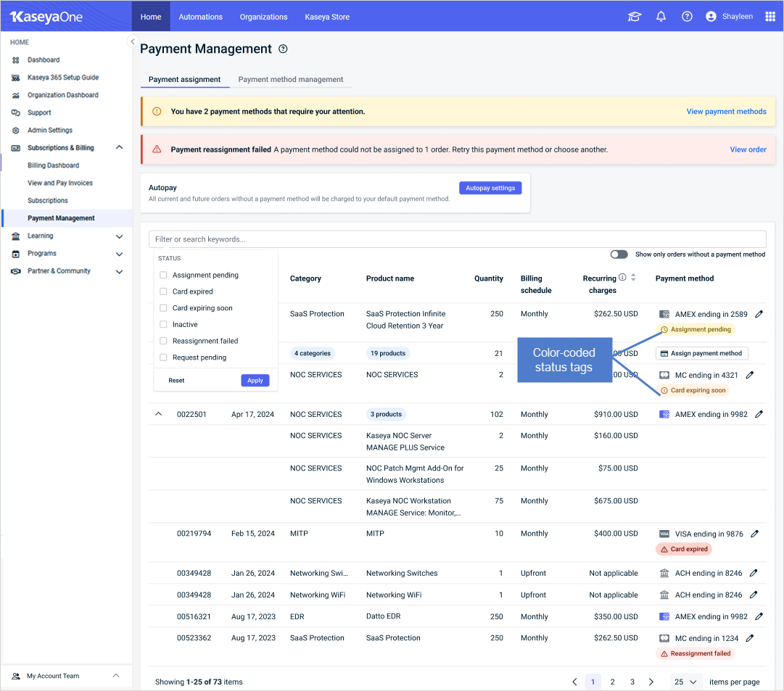
Task: Switch to Payment method management tab
Action: click(x=291, y=80)
